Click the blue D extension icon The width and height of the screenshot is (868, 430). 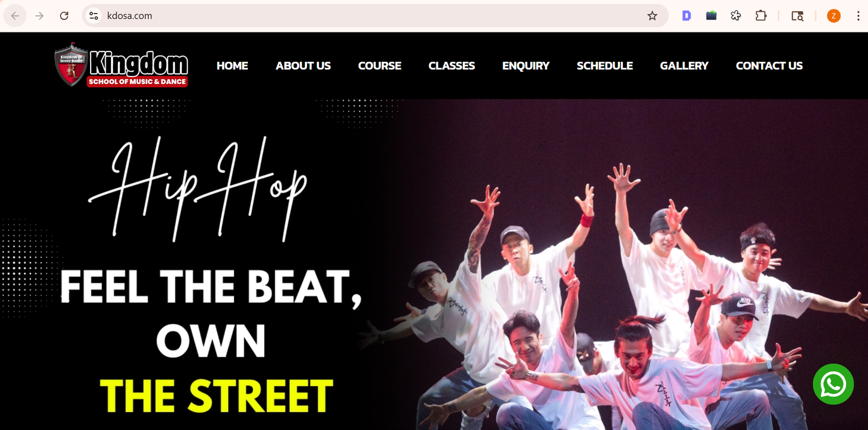[x=686, y=16]
